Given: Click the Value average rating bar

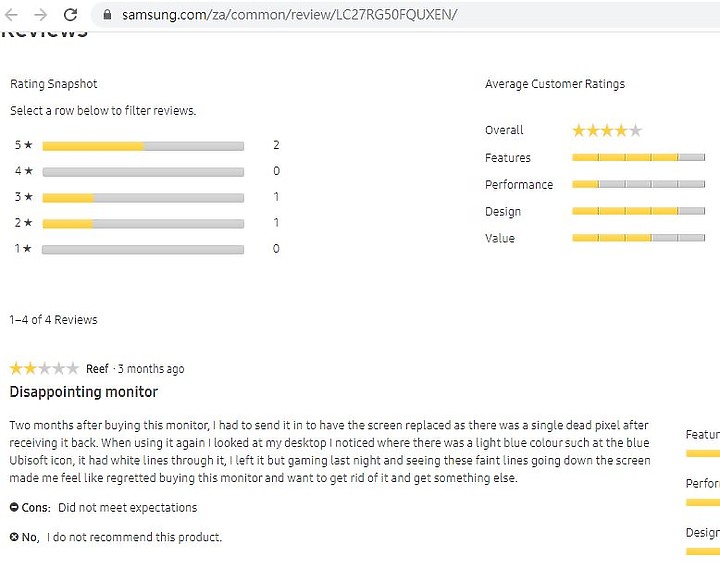Looking at the screenshot, I should pos(638,237).
